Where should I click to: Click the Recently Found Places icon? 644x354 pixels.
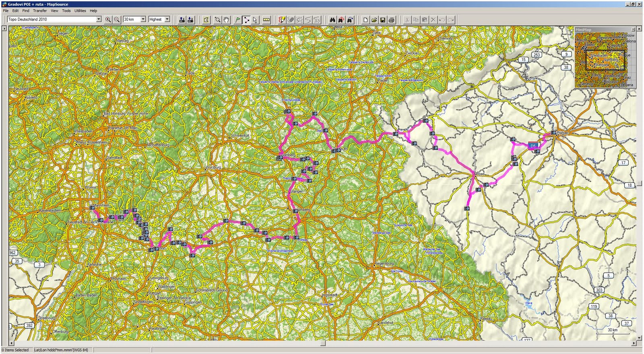tap(350, 19)
